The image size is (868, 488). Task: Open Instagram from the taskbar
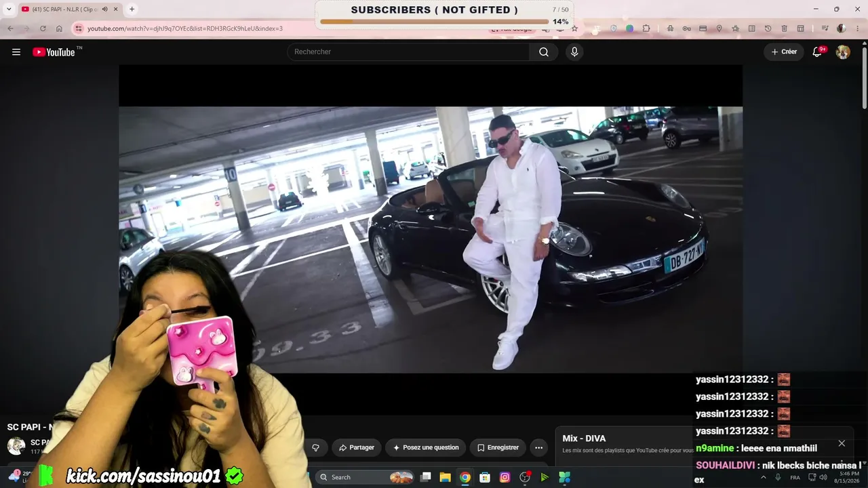(505, 477)
